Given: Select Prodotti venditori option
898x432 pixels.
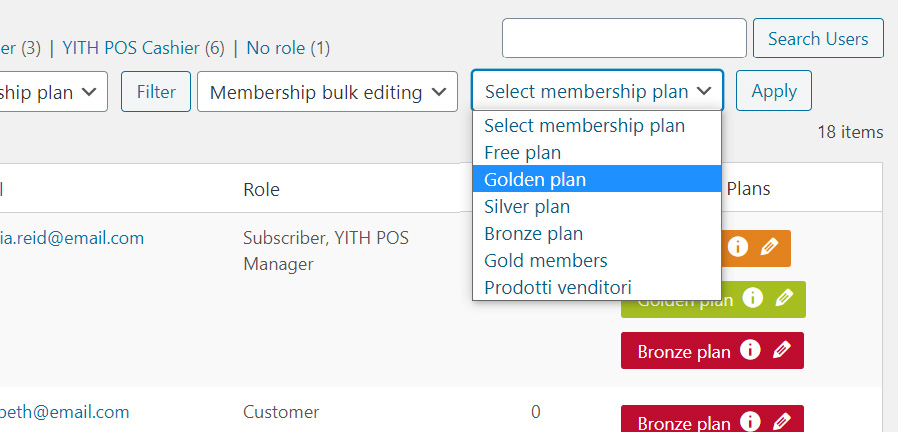Looking at the screenshot, I should (597, 287).
